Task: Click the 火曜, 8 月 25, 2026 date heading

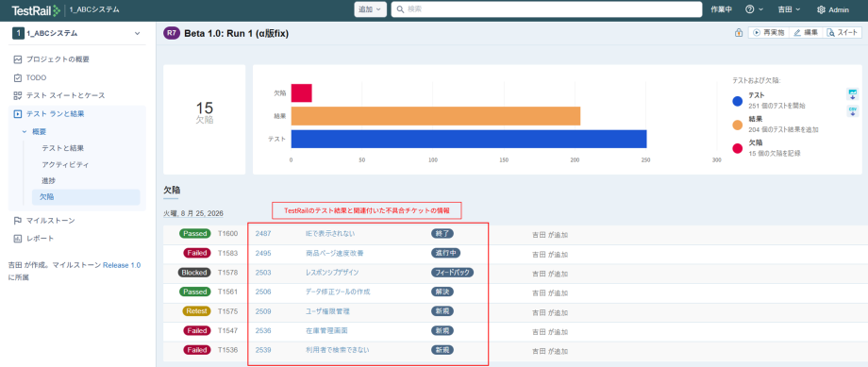Action: click(193, 213)
